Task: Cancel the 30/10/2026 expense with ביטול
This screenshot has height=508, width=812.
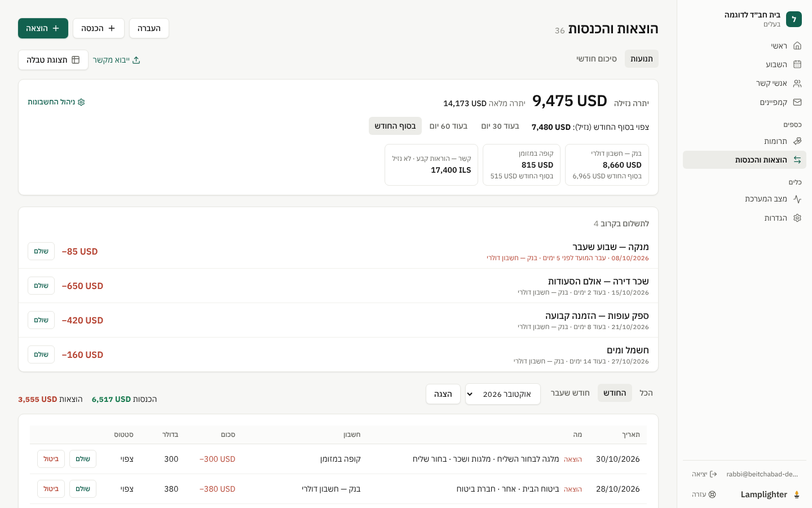Action: (51, 459)
